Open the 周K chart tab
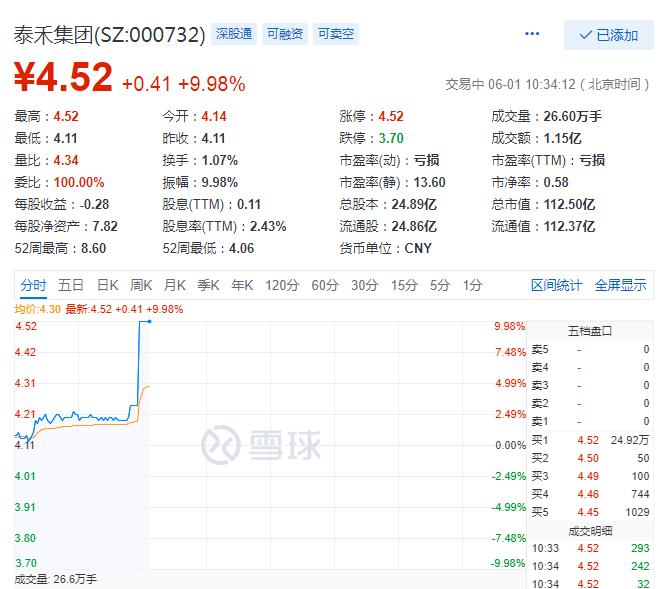665x589 pixels. pos(141,285)
